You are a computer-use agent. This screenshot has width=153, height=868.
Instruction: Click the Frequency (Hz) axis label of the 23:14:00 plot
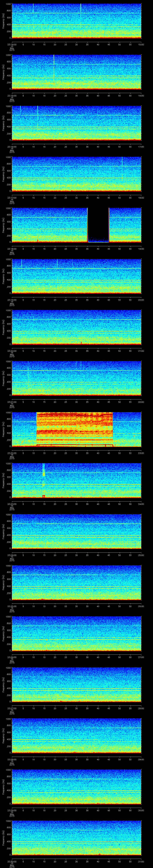pos(4,21)
